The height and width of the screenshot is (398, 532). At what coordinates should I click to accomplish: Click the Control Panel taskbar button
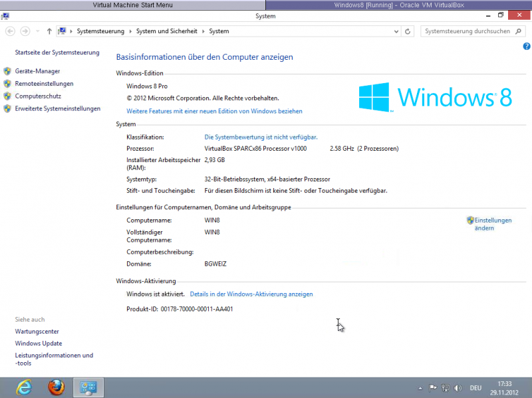(x=88, y=387)
